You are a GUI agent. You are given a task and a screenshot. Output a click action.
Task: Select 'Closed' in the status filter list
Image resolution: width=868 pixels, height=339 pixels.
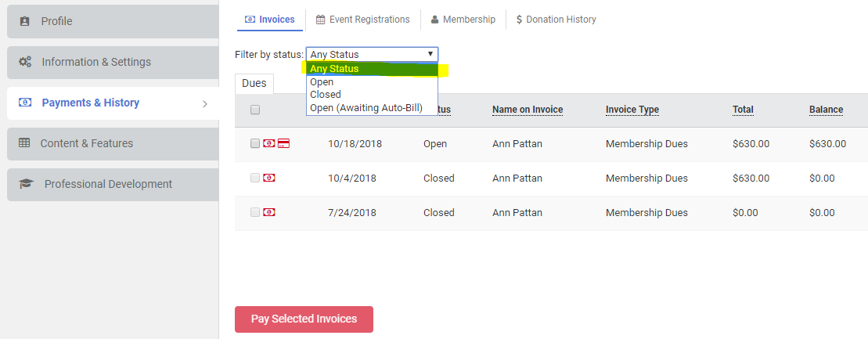pos(326,95)
